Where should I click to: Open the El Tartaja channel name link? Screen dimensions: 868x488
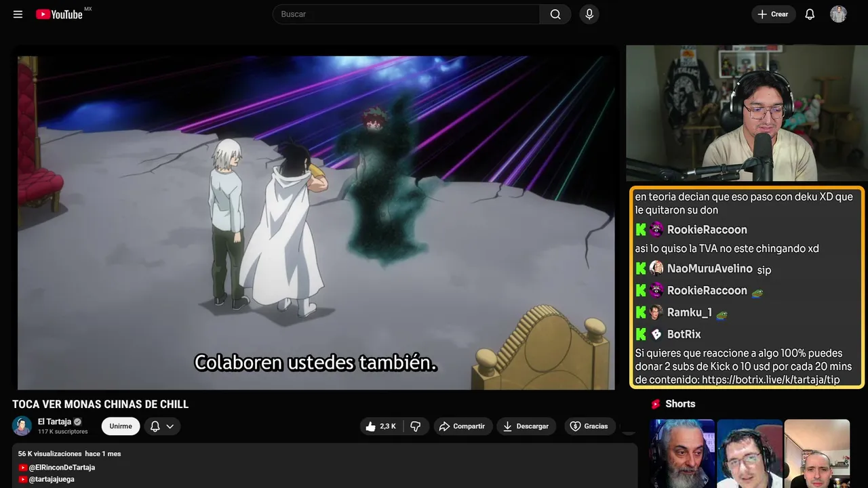(x=54, y=422)
